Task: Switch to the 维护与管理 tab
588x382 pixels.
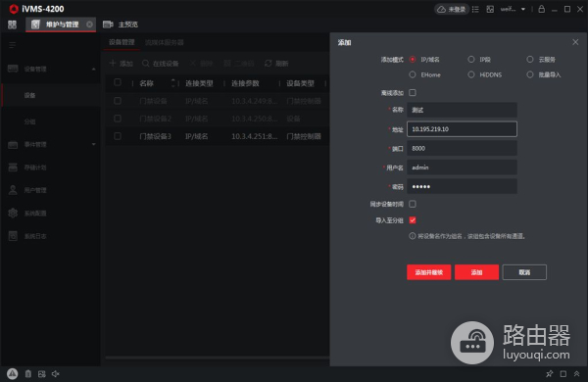Action: [x=61, y=24]
